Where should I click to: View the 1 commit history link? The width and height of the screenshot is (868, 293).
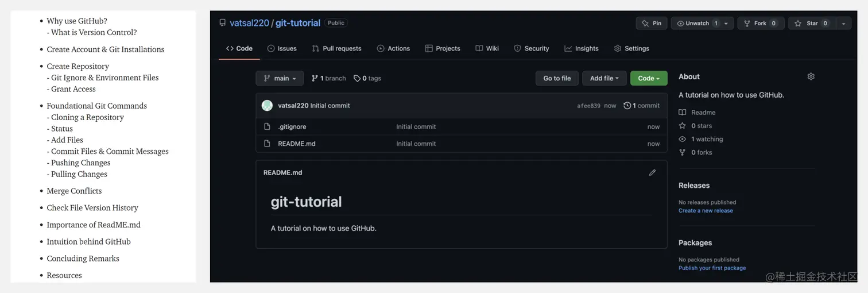pos(642,106)
